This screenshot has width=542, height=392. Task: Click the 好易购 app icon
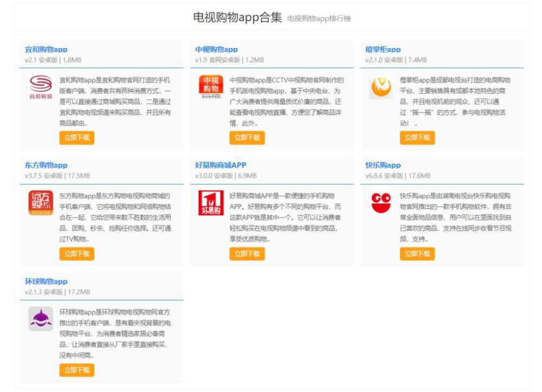point(211,202)
